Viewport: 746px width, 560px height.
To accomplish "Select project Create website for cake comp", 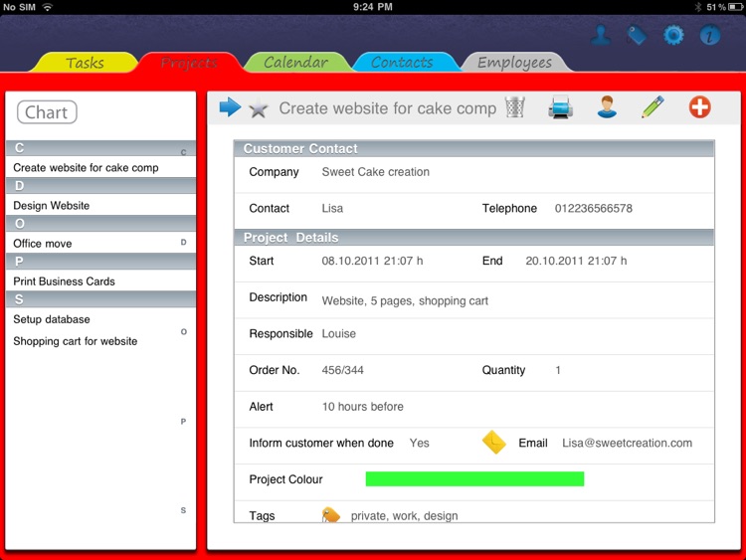I will point(100,167).
